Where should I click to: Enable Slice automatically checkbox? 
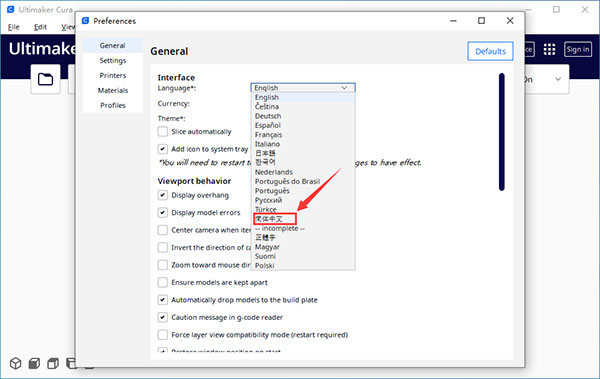coord(163,131)
